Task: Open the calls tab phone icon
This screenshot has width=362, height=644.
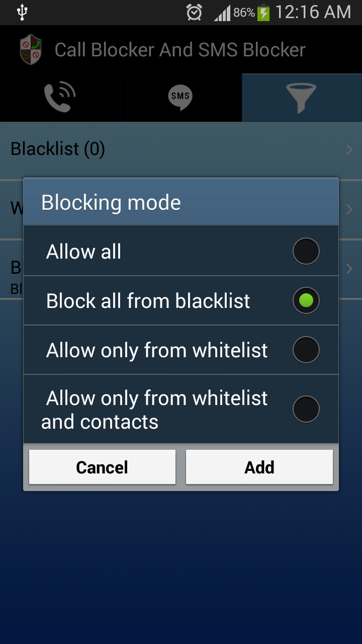Action: point(60,97)
